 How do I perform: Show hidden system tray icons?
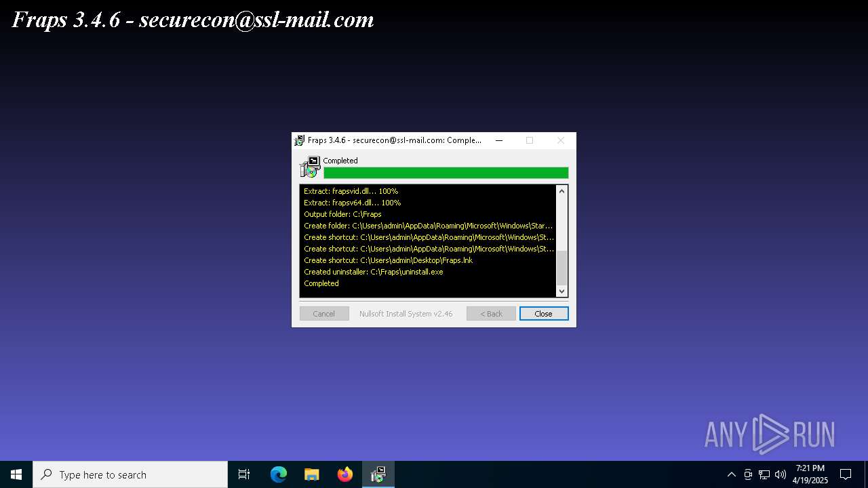point(731,474)
